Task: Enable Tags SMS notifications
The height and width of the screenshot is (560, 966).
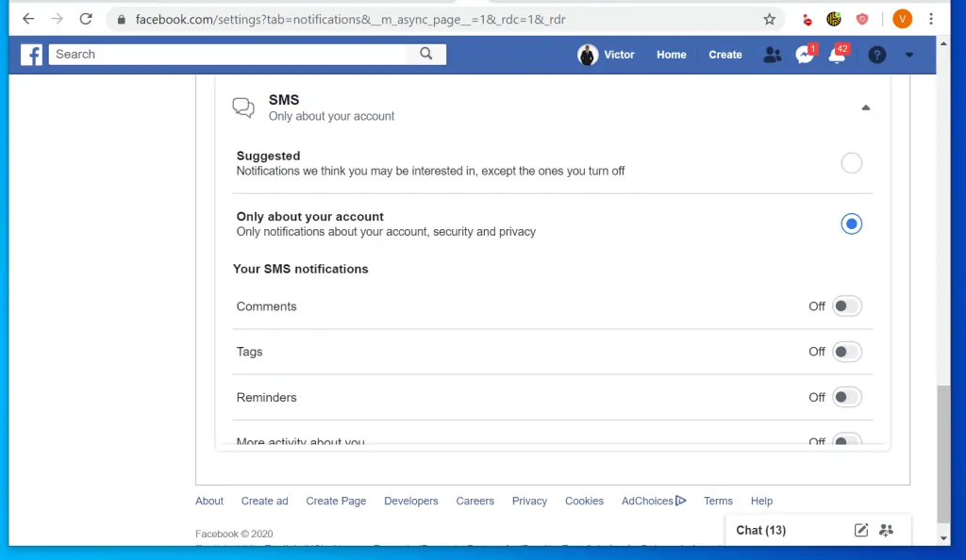Action: point(846,352)
